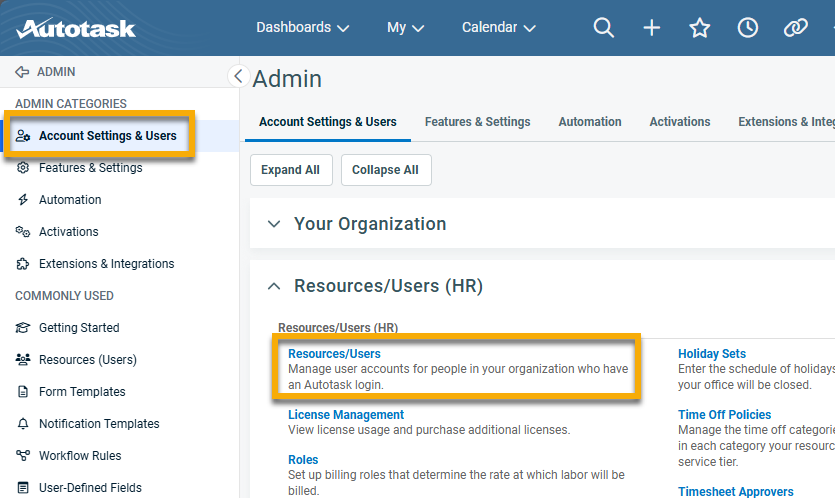Click the Expand All button

coord(291,170)
